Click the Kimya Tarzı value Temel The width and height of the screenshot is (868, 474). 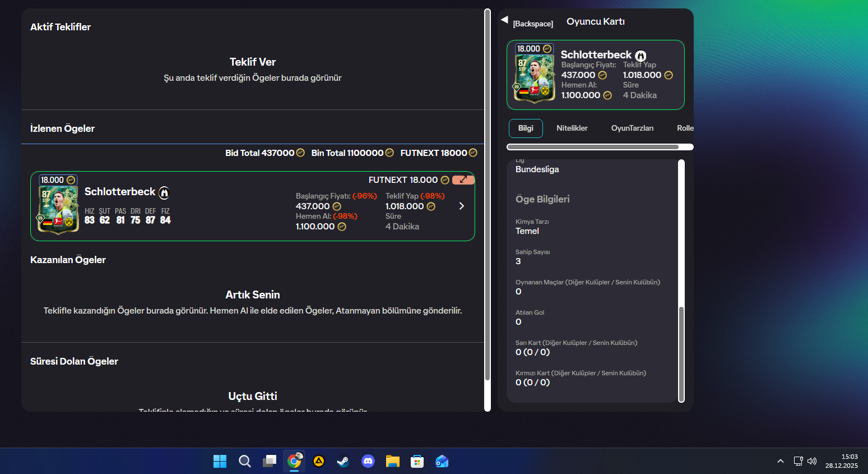point(527,231)
